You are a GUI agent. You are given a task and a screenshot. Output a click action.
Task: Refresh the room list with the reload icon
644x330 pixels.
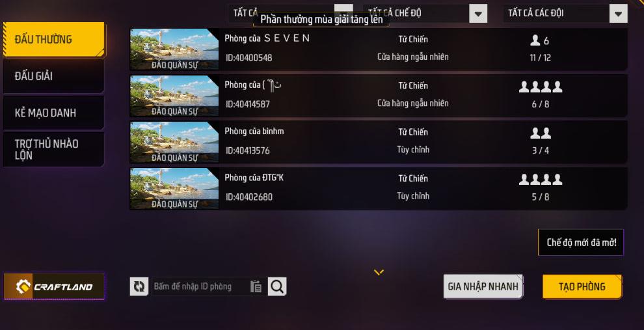pyautogui.click(x=139, y=286)
